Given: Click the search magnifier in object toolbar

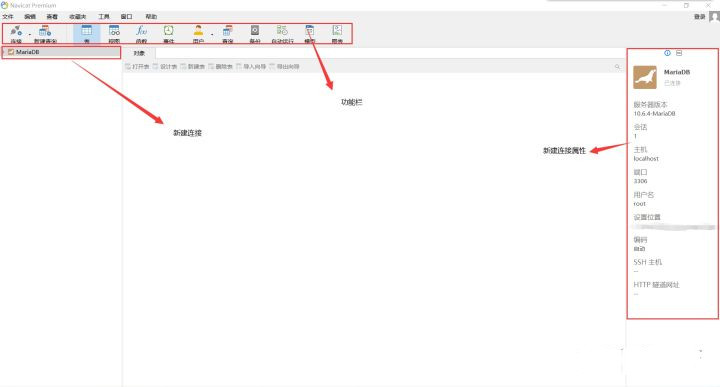Looking at the screenshot, I should pyautogui.click(x=617, y=67).
